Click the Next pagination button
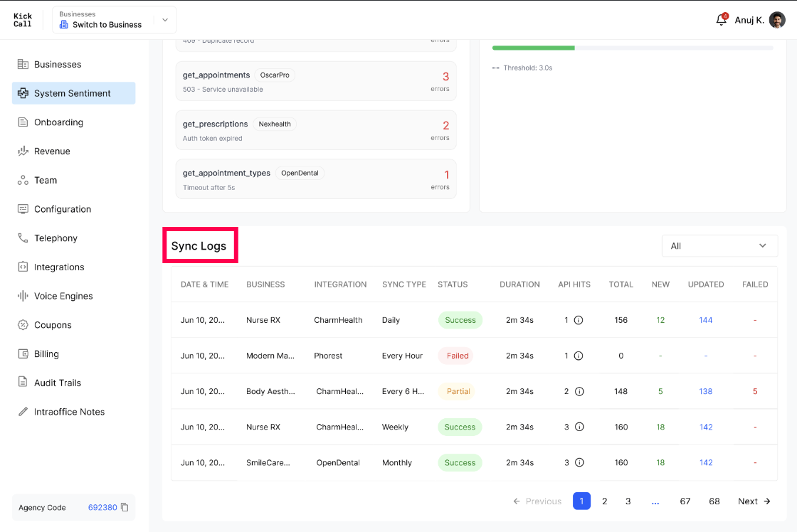Image resolution: width=797 pixels, height=532 pixels. tap(754, 501)
